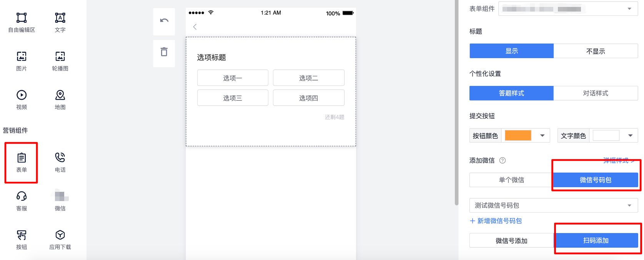Image resolution: width=644 pixels, height=260 pixels.
Task: Open the 添加微信 help question mark
Action: [x=503, y=161]
